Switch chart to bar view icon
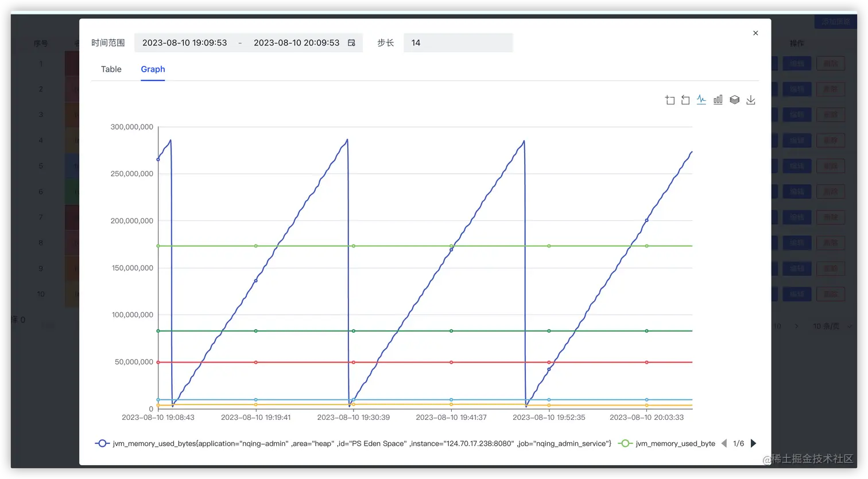Image resolution: width=868 pixels, height=479 pixels. pyautogui.click(x=718, y=100)
